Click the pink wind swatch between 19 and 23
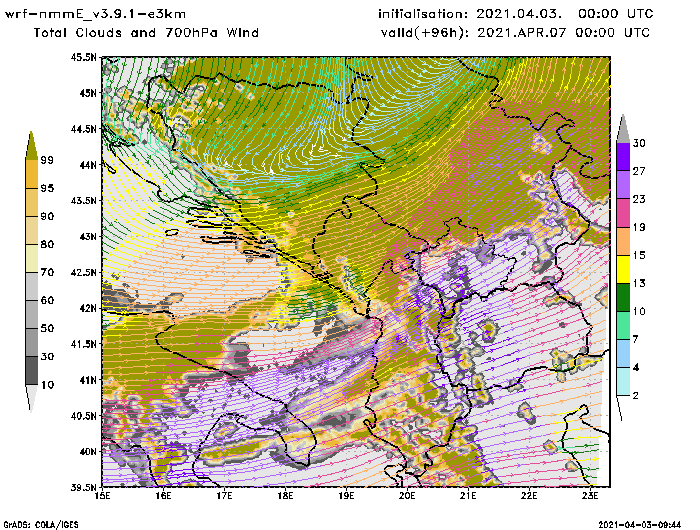The image size is (700, 530). (x=623, y=213)
